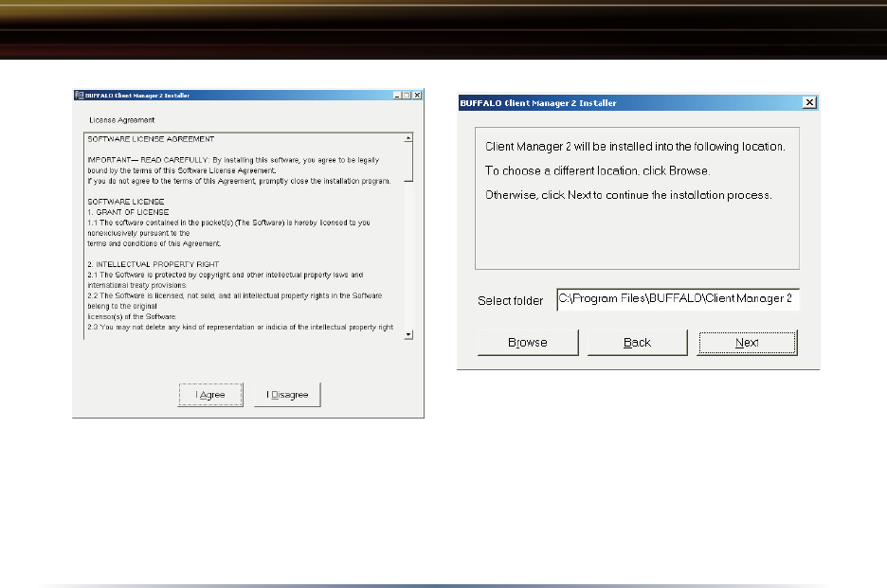Image resolution: width=887 pixels, height=588 pixels.
Task: Minimize the License Agreement window
Action: pyautogui.click(x=397, y=95)
